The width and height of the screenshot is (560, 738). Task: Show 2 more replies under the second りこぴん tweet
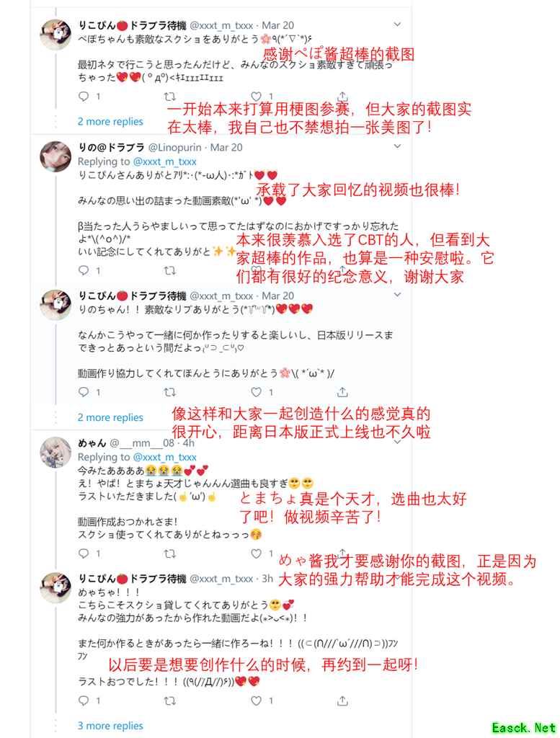[110, 417]
